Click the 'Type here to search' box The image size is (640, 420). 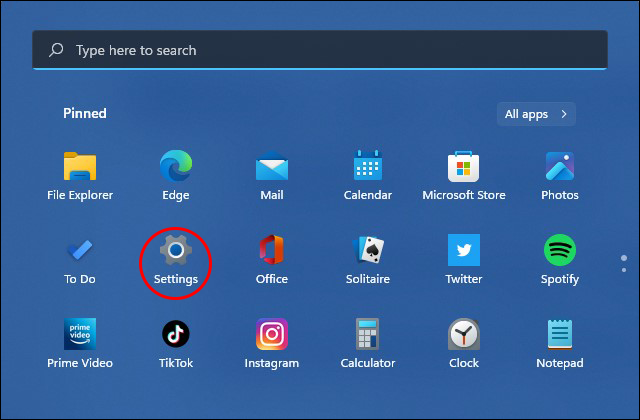(320, 50)
